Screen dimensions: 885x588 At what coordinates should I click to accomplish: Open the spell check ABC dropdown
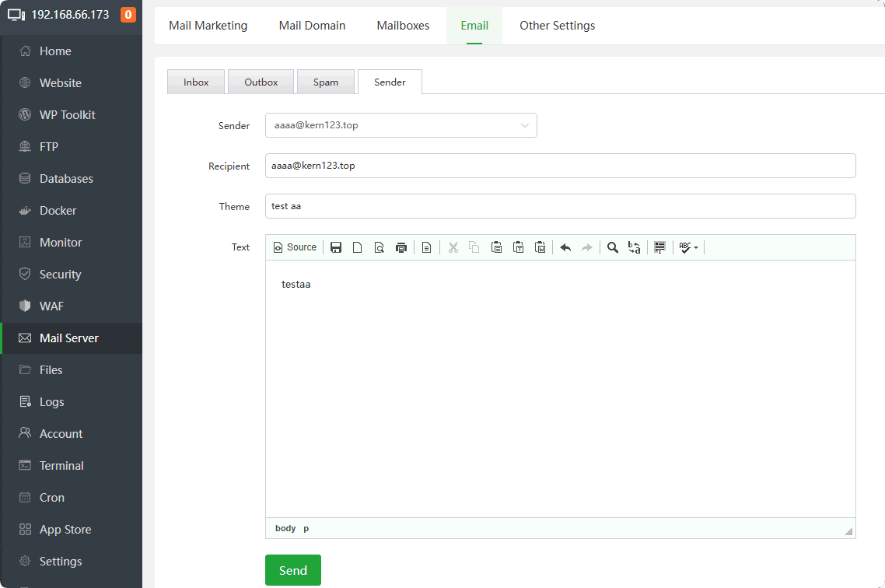tap(688, 247)
